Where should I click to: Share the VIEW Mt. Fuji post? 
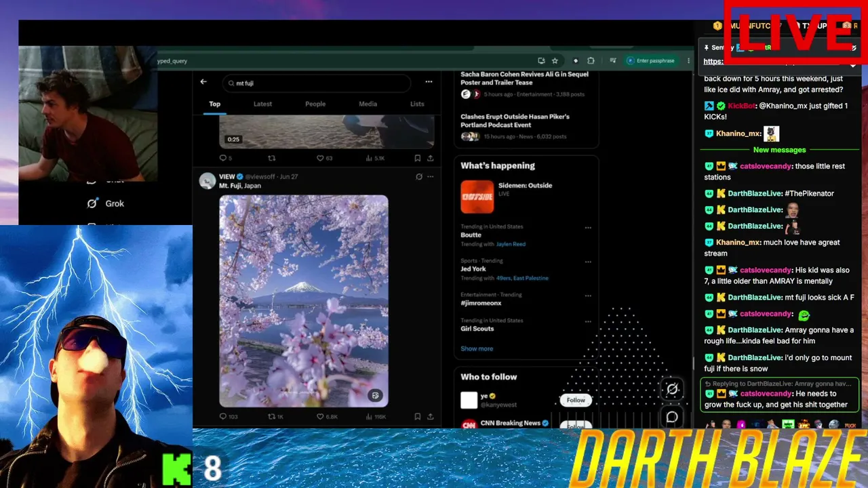(x=430, y=417)
